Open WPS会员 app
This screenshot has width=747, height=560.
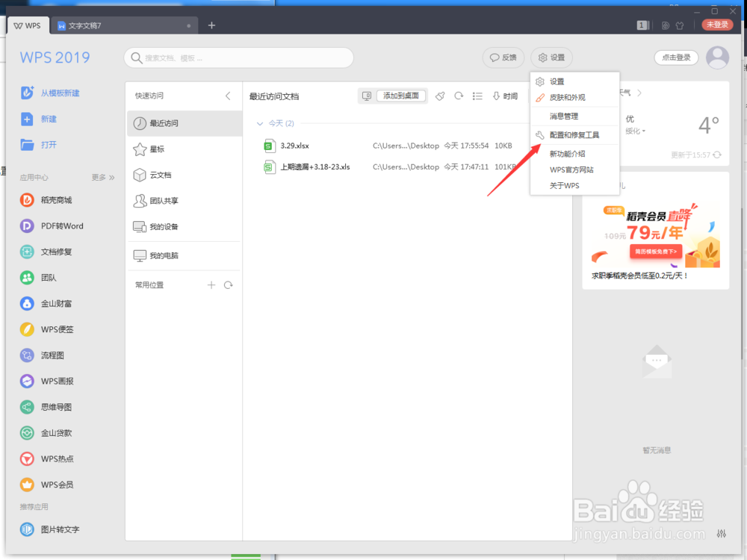click(x=46, y=485)
